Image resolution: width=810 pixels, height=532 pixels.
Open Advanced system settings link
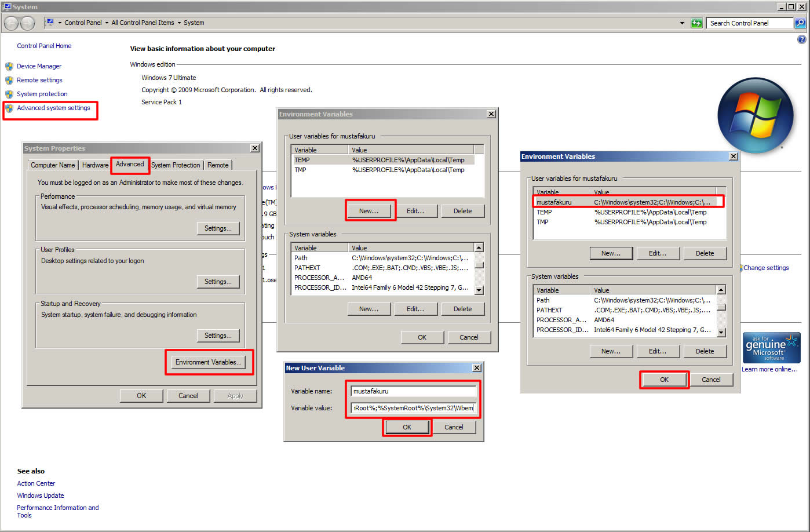point(53,108)
